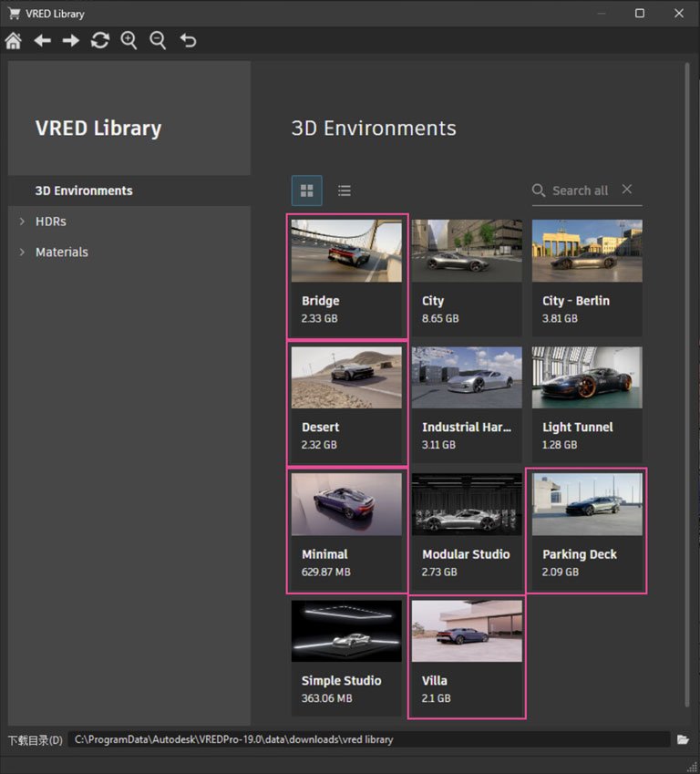The image size is (700, 774).
Task: Navigate back with the left arrow
Action: (x=43, y=40)
